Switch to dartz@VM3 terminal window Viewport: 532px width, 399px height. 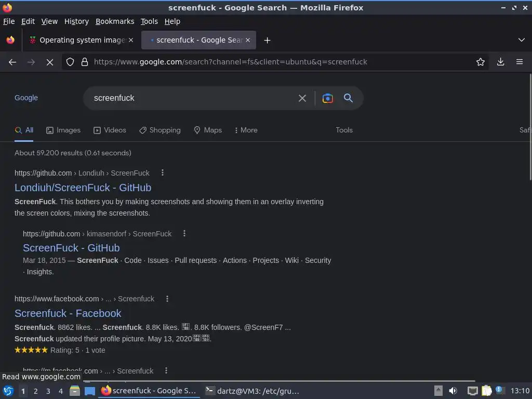252,391
